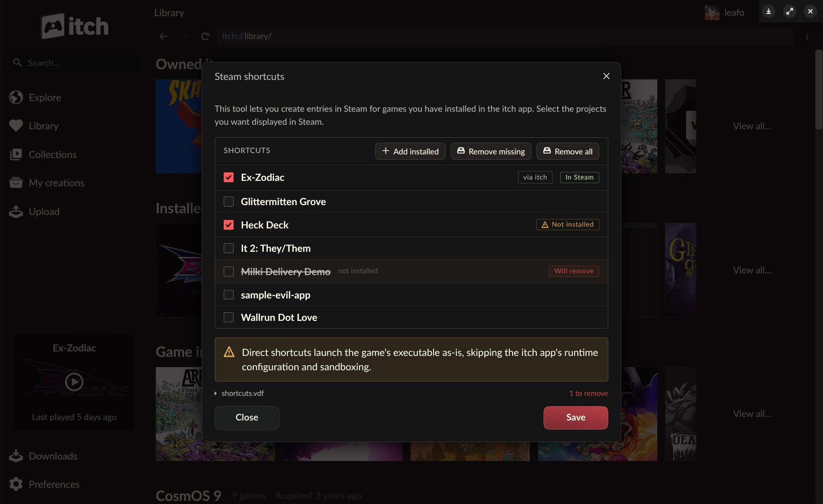Tick the Milki Delivery Demo checkbox
This screenshot has width=823, height=504.
pyautogui.click(x=229, y=272)
